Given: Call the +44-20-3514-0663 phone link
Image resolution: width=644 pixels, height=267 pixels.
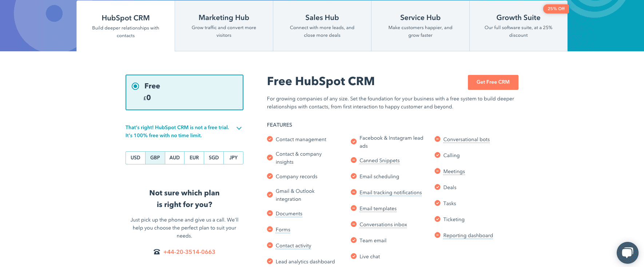Looking at the screenshot, I should point(189,252).
